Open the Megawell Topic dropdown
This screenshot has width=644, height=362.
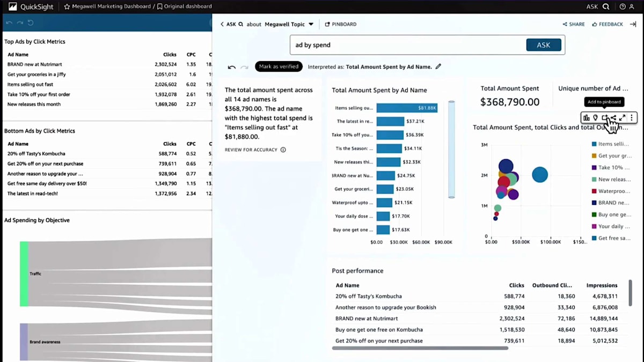(x=289, y=24)
